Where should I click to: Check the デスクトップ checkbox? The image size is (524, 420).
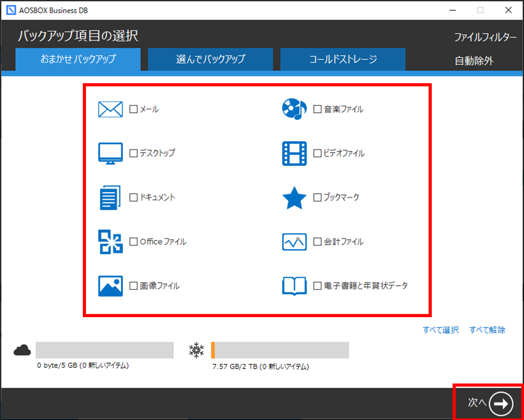[x=133, y=153]
